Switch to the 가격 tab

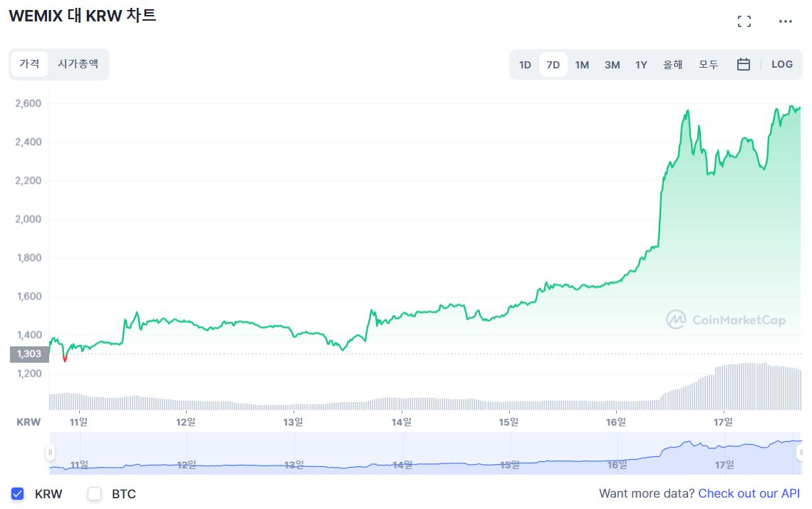(x=29, y=63)
